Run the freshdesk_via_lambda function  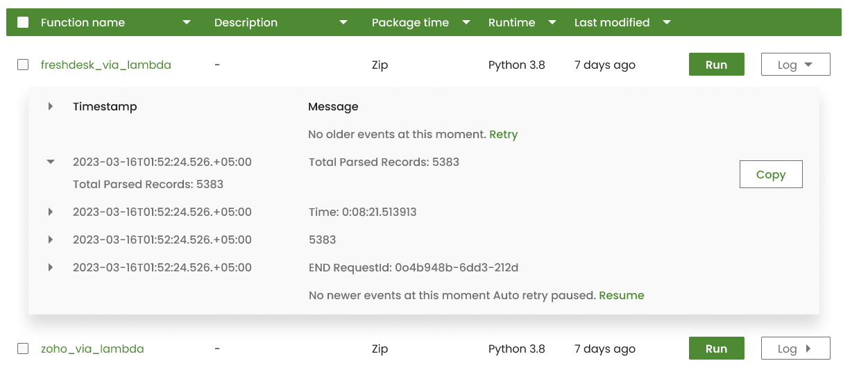(x=716, y=65)
